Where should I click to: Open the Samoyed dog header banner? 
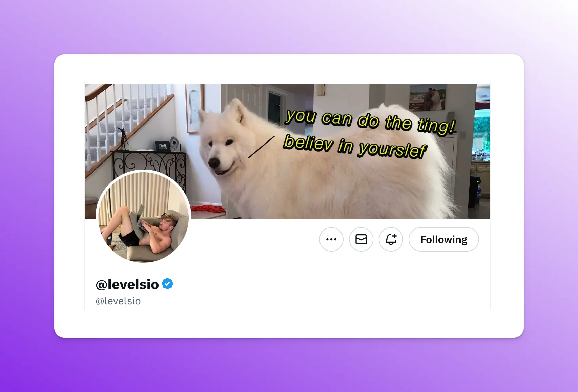287,151
